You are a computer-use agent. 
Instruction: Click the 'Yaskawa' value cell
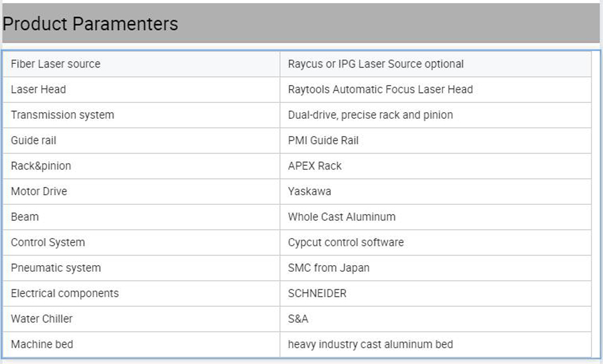click(435, 192)
